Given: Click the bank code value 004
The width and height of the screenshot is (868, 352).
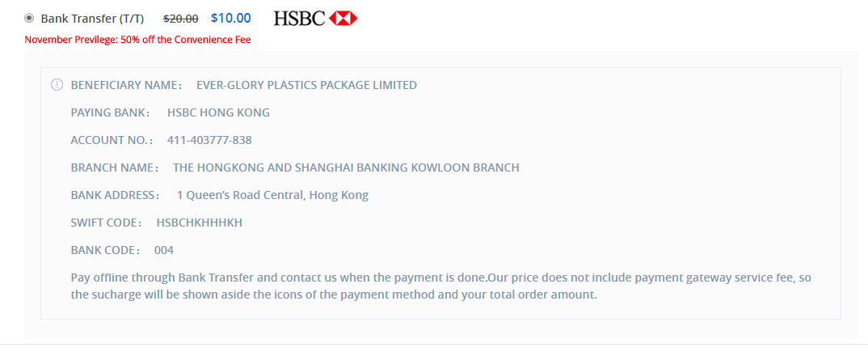Looking at the screenshot, I should [164, 250].
